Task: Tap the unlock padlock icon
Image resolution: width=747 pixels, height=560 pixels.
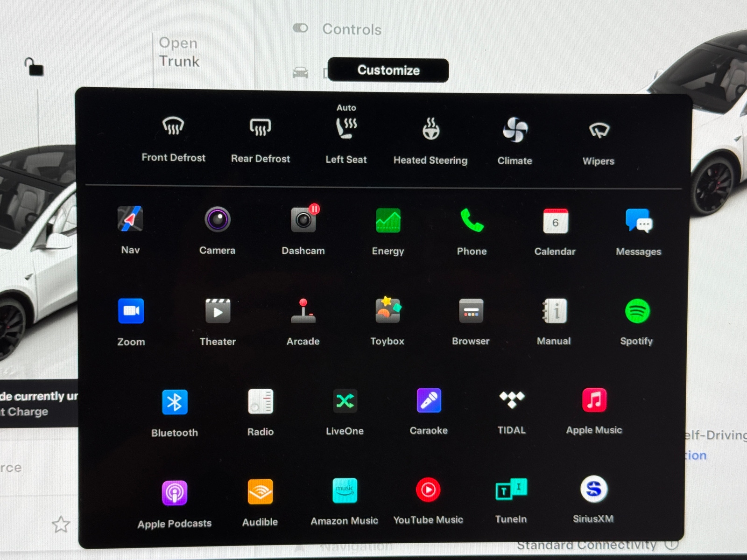Action: click(x=34, y=67)
